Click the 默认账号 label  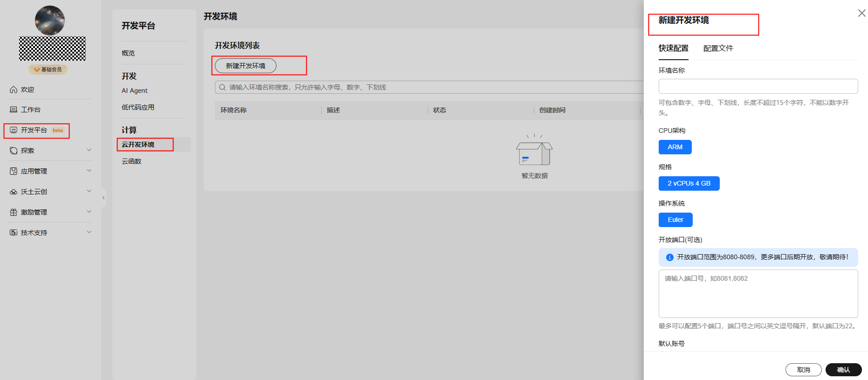click(x=672, y=344)
